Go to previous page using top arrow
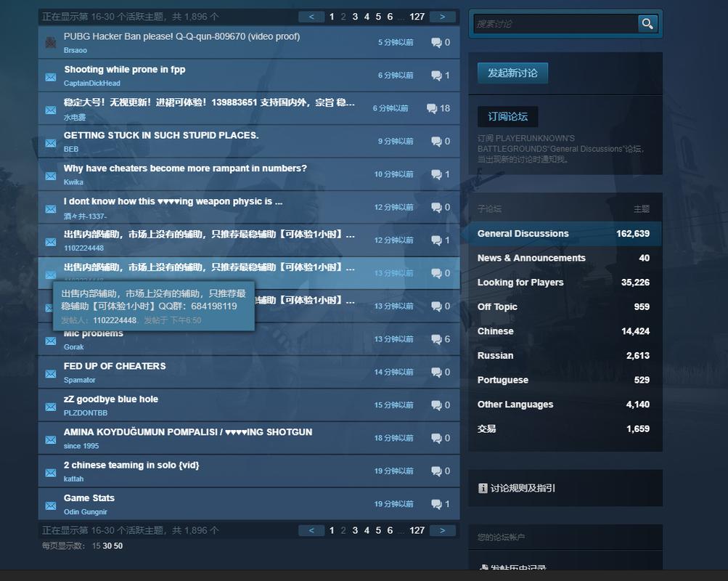 [311, 17]
